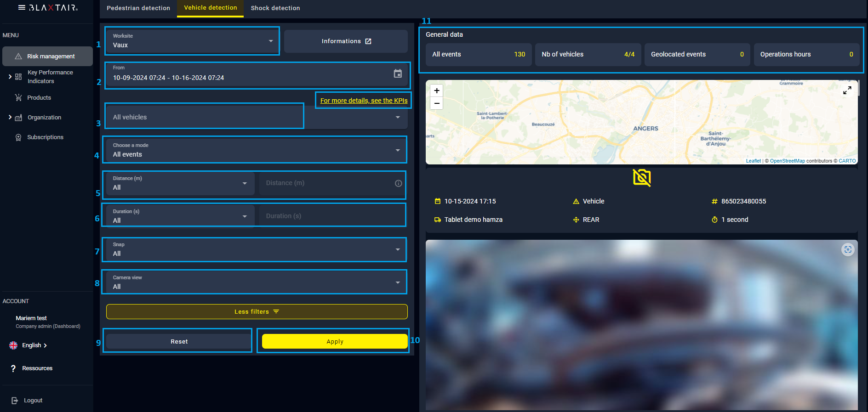The height and width of the screenshot is (412, 868).
Task: Click the Less filters button
Action: click(257, 311)
